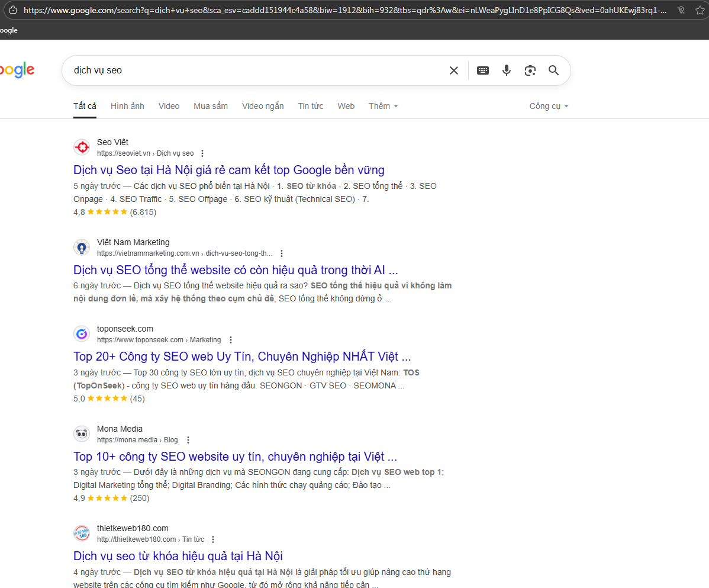Click the Việt Nam Marketing site name
The image size is (709, 588).
pos(133,242)
